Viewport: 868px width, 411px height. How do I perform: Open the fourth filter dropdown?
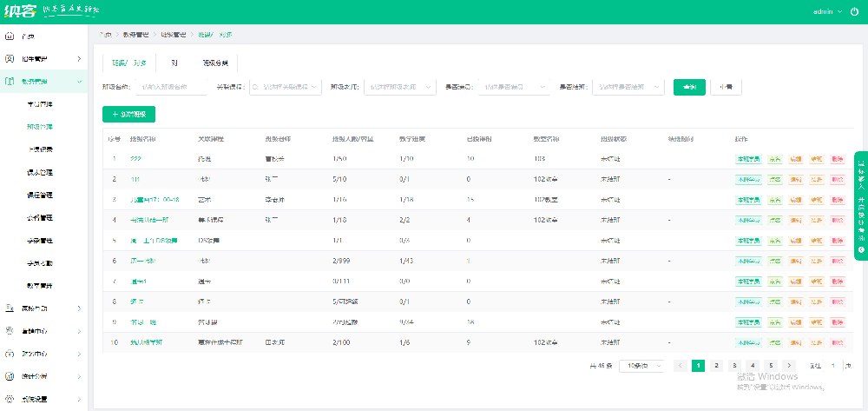(514, 88)
